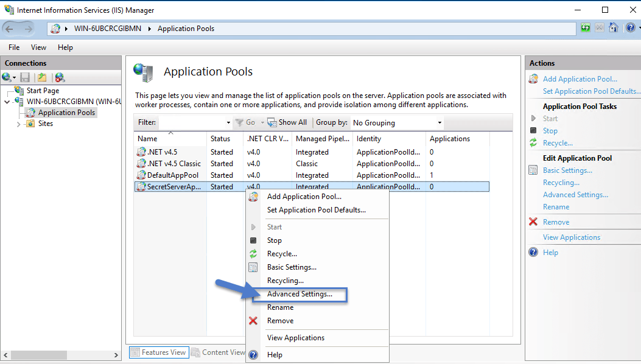Open the File menu
The height and width of the screenshot is (364, 641).
click(14, 47)
